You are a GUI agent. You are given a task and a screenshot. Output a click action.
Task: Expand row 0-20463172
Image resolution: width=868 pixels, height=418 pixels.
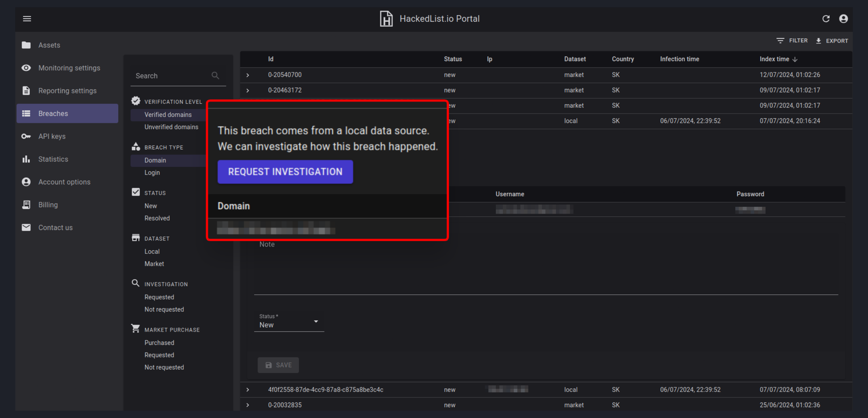(x=248, y=90)
